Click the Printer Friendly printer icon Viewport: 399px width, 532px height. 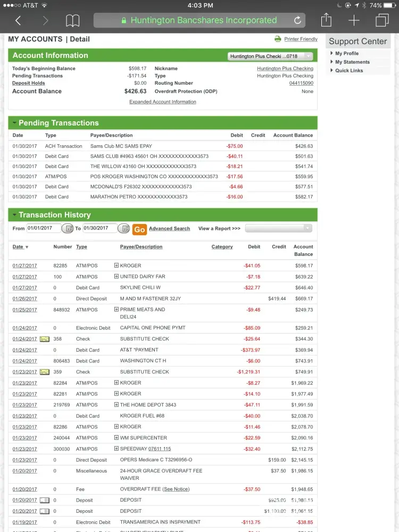pos(278,39)
